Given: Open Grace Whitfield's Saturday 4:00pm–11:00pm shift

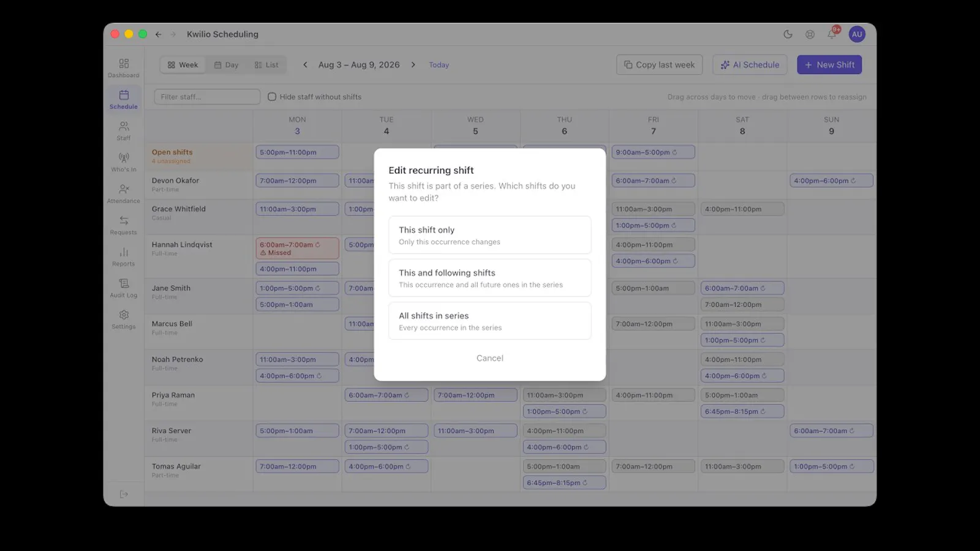Looking at the screenshot, I should 742,209.
